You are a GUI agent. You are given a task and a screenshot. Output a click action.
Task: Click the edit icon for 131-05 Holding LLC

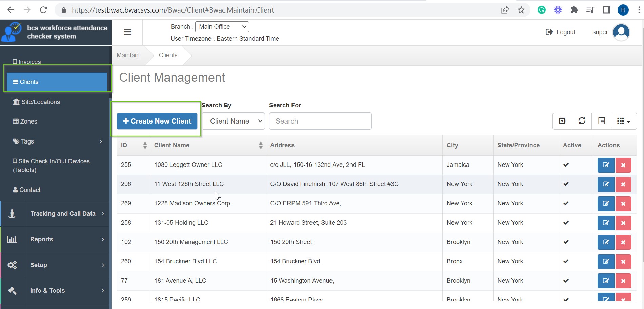(x=606, y=223)
